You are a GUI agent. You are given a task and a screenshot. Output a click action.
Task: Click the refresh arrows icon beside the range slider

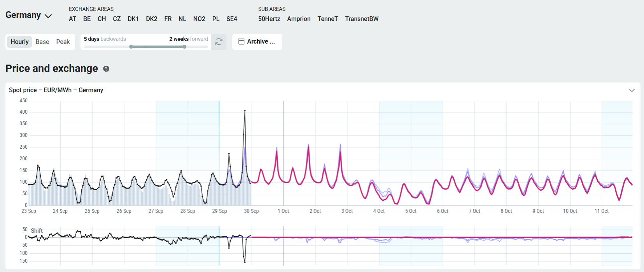219,42
